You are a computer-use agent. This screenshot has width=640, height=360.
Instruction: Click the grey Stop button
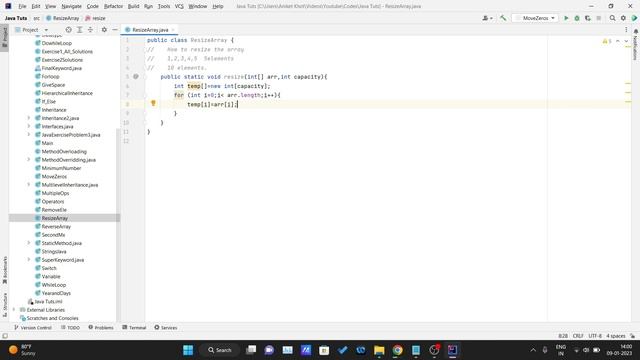click(x=599, y=18)
